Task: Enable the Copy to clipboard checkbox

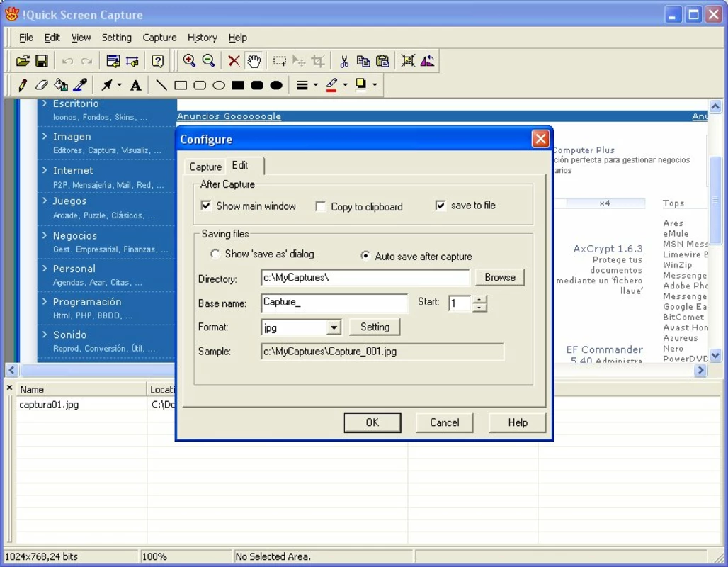Action: (x=320, y=206)
